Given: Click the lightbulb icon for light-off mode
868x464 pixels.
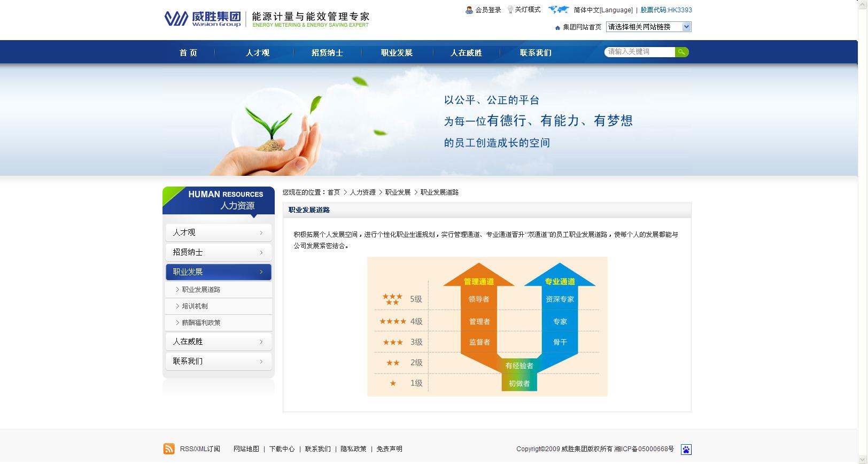Looking at the screenshot, I should coord(510,10).
